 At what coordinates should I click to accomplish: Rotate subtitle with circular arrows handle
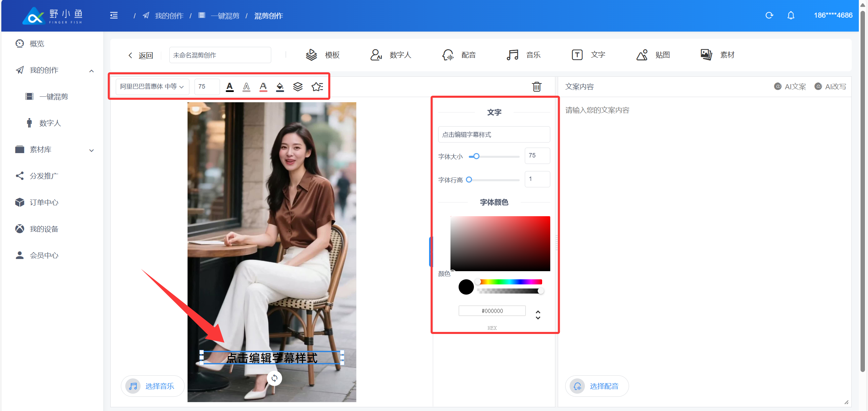pyautogui.click(x=274, y=378)
